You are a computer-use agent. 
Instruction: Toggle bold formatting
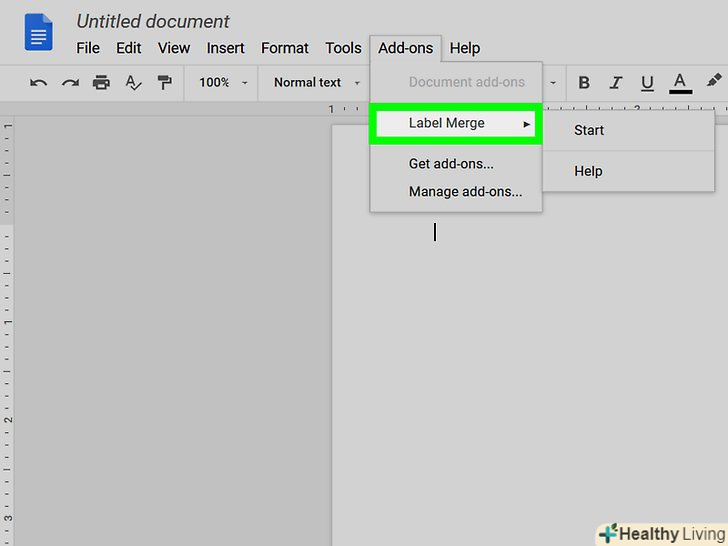pos(584,83)
